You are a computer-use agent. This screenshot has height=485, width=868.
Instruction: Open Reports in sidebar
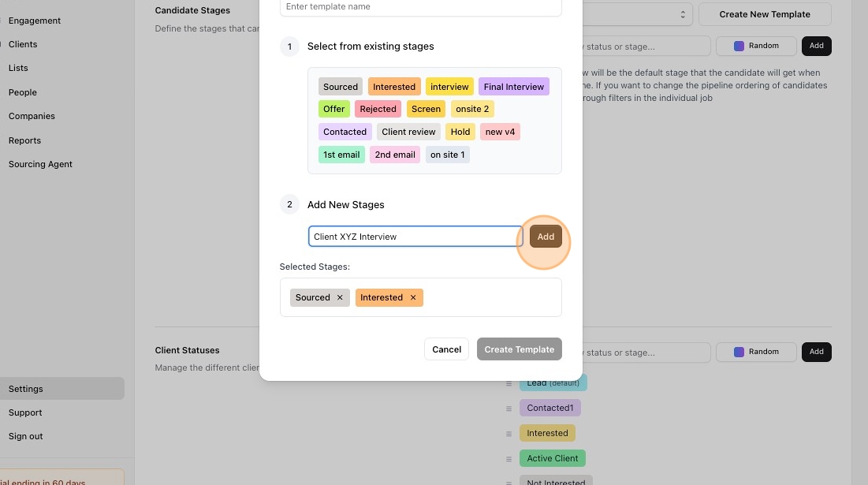[x=25, y=140]
